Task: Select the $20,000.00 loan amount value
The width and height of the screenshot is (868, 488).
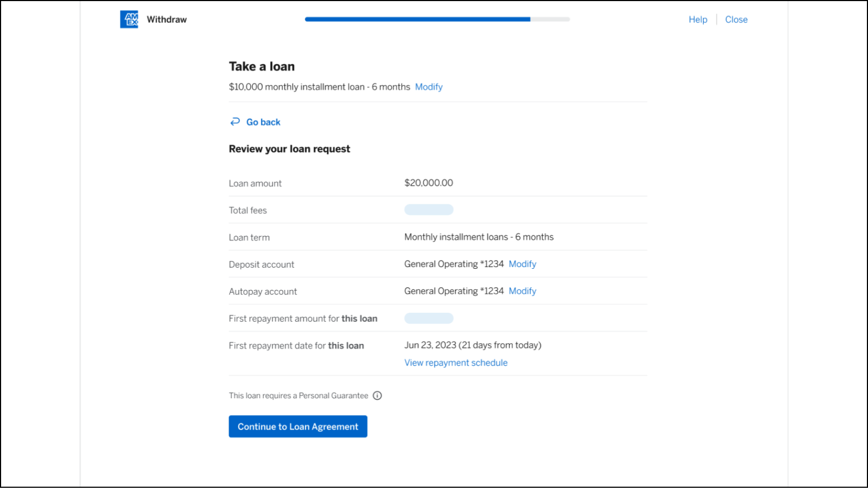Action: 429,183
